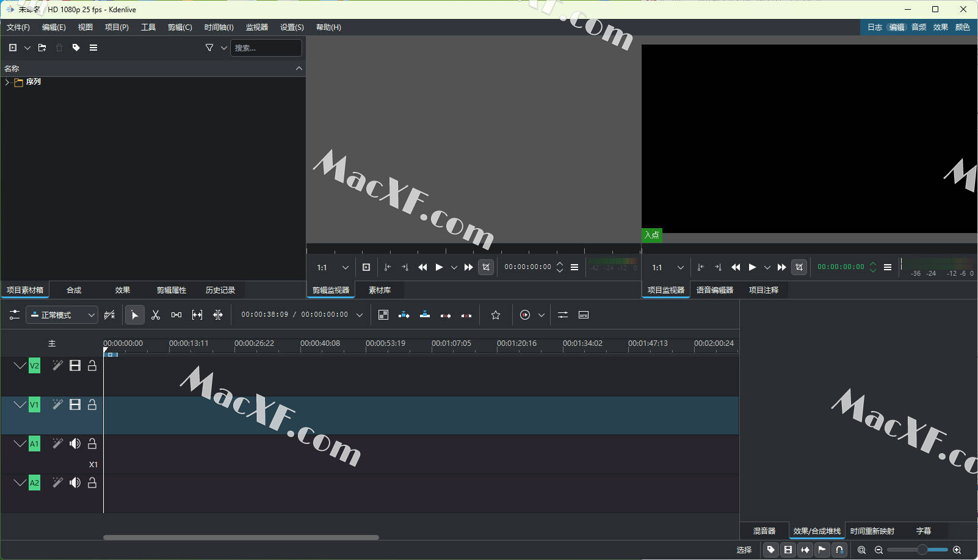Image resolution: width=978 pixels, height=560 pixels.
Task: Select the ripple tool
Action: click(x=218, y=315)
